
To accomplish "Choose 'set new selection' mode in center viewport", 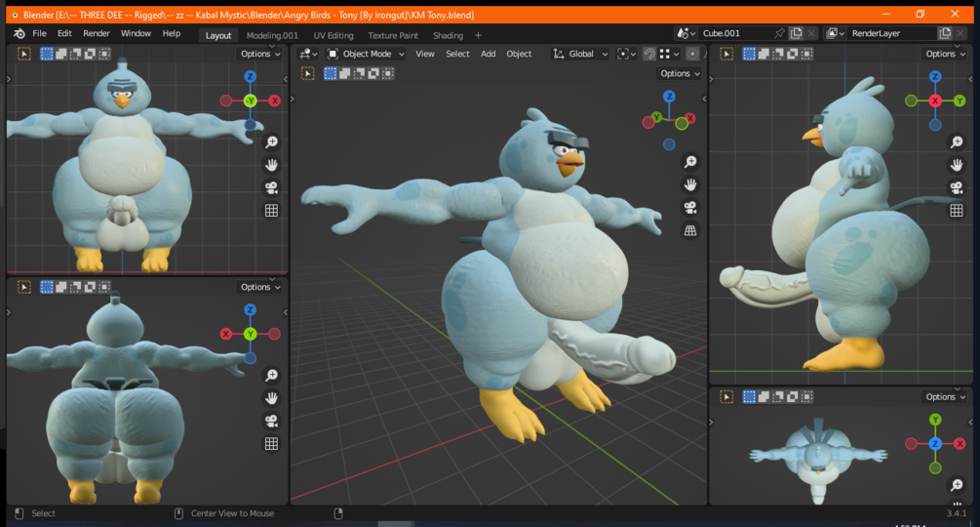I will click(x=330, y=74).
